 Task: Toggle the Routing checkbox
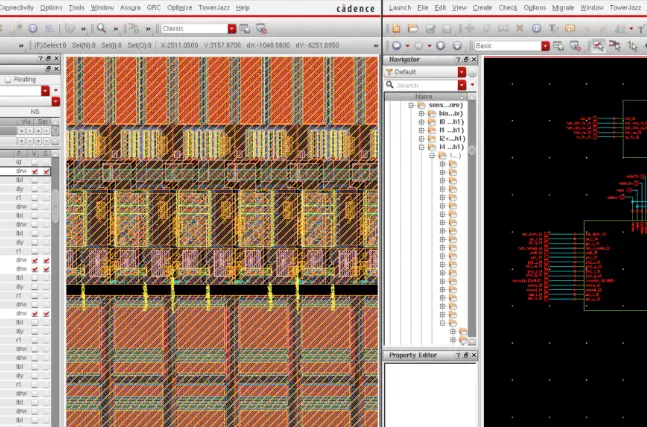click(8, 79)
